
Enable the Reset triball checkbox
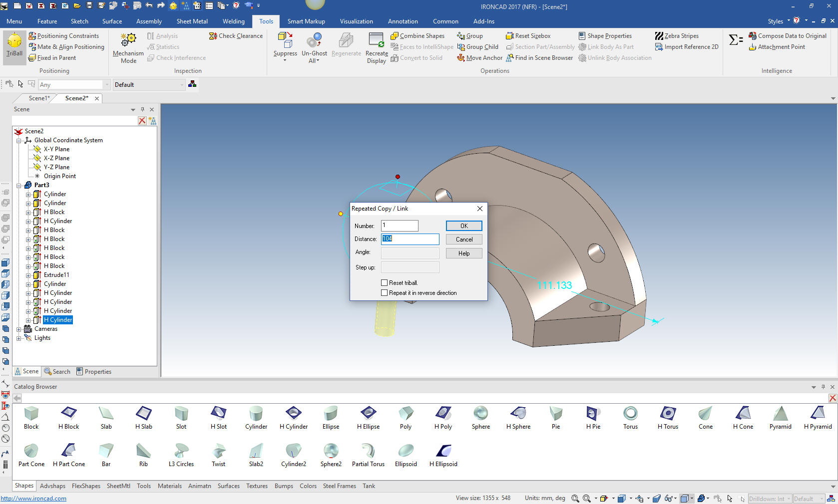click(x=385, y=283)
